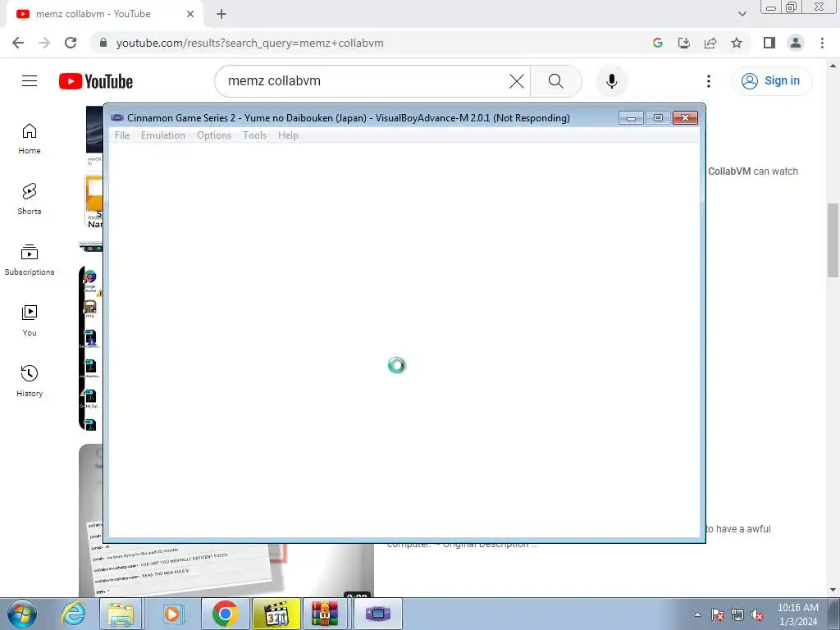Toggle the Chrome side panel
This screenshot has width=840, height=630.
[x=769, y=43]
